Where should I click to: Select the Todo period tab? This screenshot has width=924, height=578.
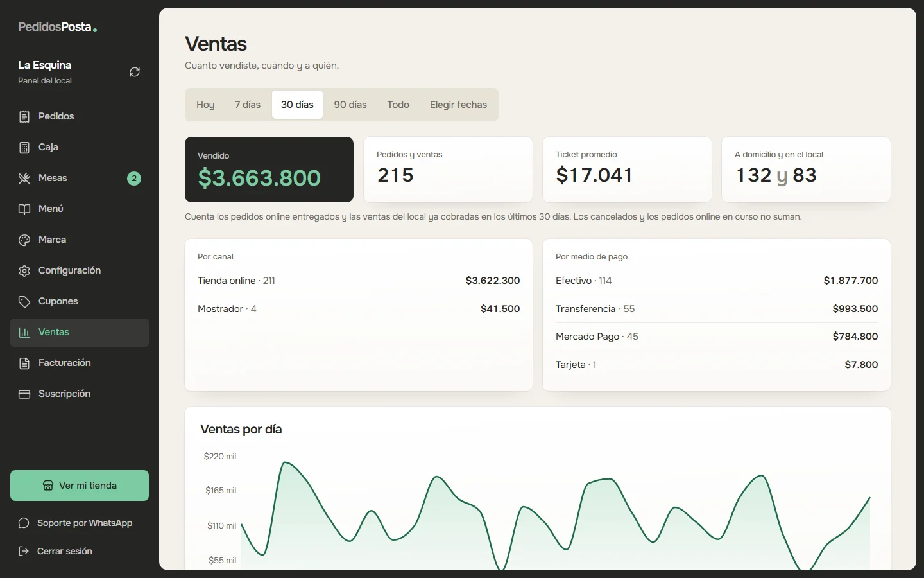[x=398, y=105]
